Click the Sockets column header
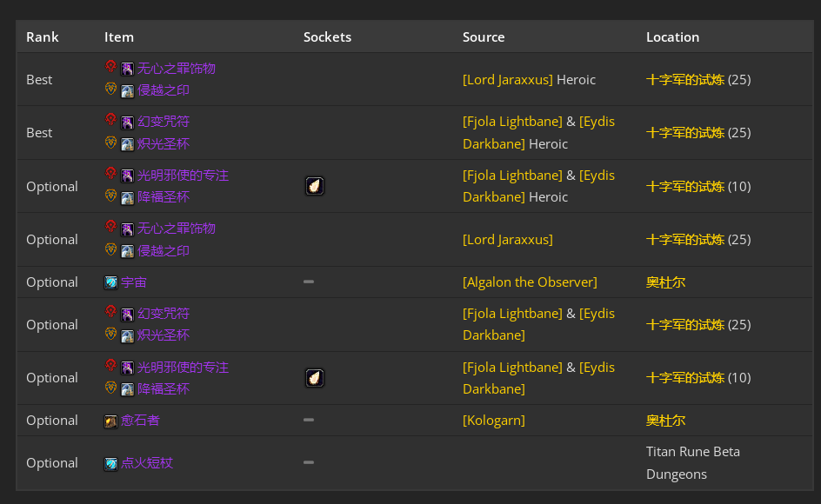Image resolution: width=821 pixels, height=504 pixels. (327, 37)
